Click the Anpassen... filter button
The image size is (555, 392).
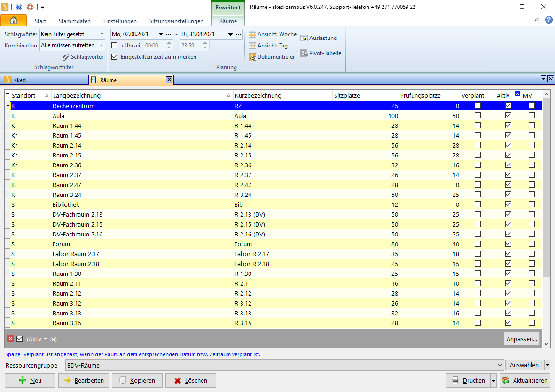(522, 338)
